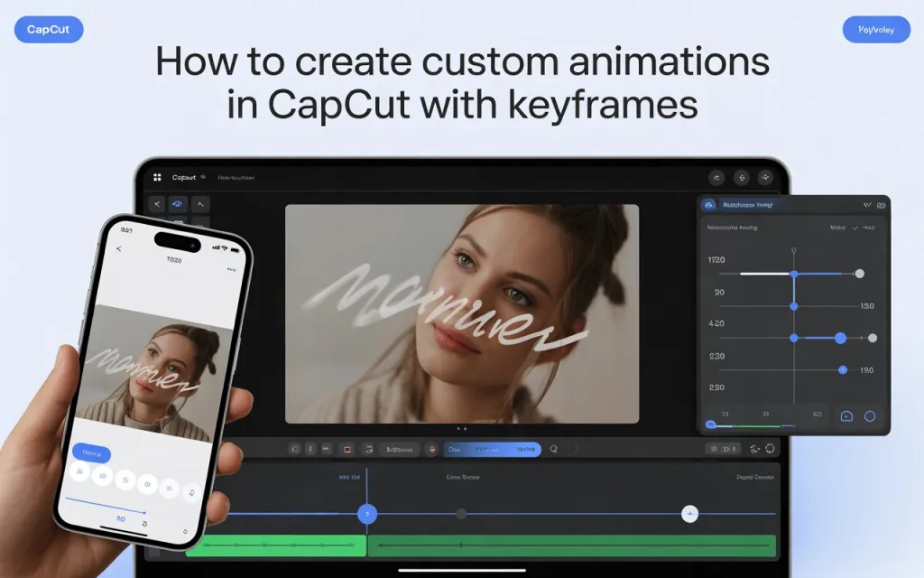Expand the dropdown chevron in keyframe panel

[855, 228]
